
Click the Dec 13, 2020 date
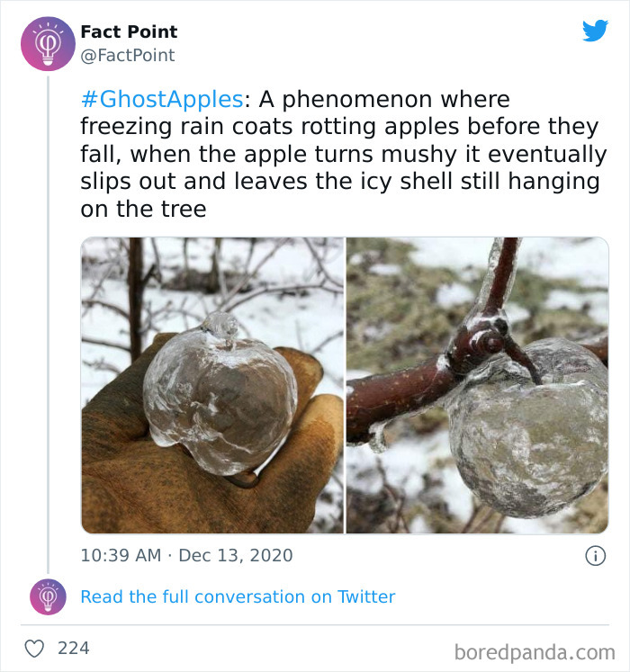[x=236, y=555]
